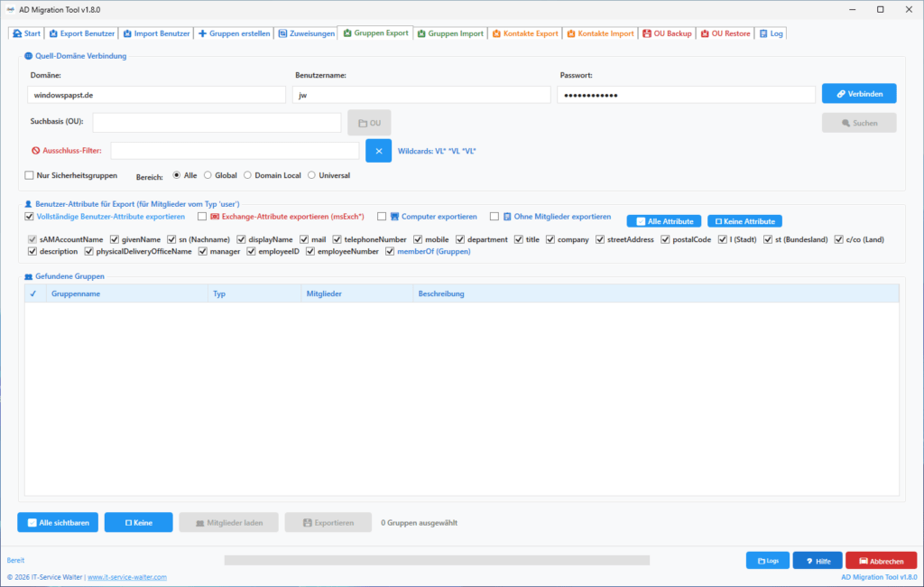Click the Ausschluss-Filter input field
This screenshot has width=924, height=587.
(x=235, y=151)
